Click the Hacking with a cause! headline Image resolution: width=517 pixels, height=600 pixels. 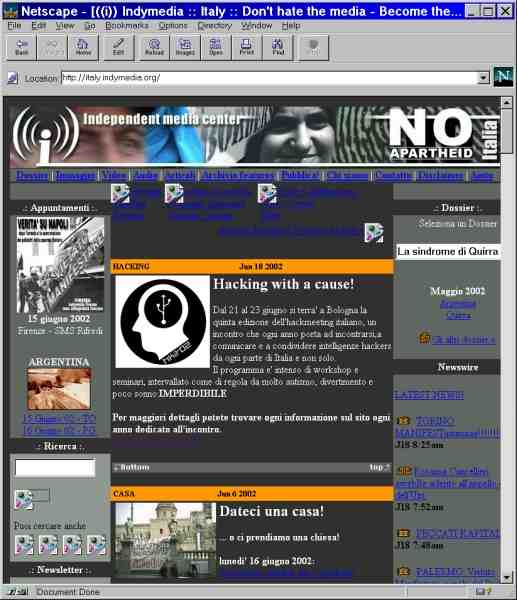(284, 284)
